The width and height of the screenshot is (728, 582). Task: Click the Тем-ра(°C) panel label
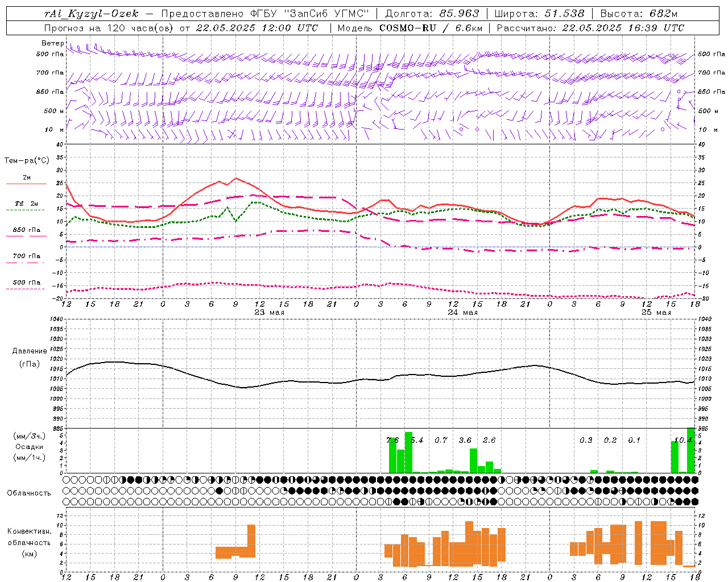(x=27, y=161)
